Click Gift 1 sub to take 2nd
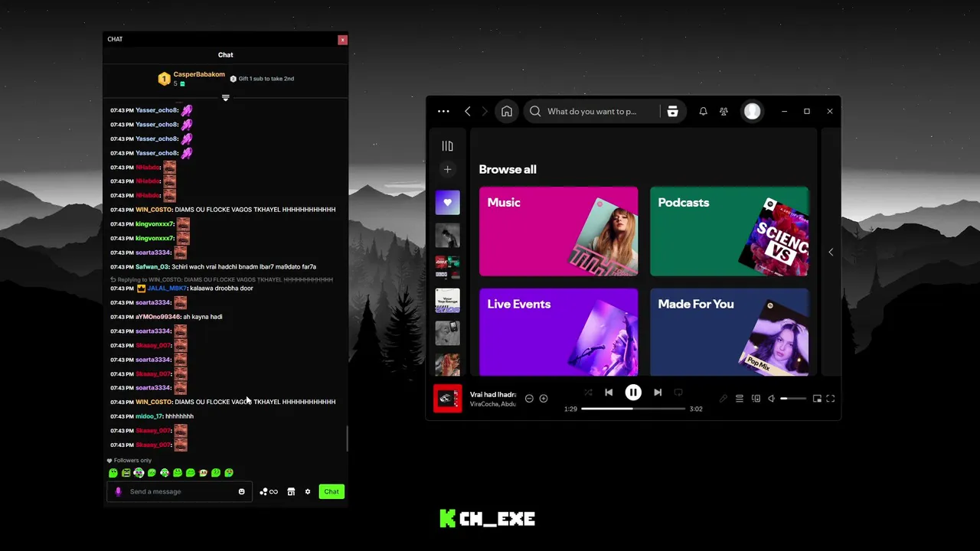Image resolution: width=980 pixels, height=551 pixels. 263,79
